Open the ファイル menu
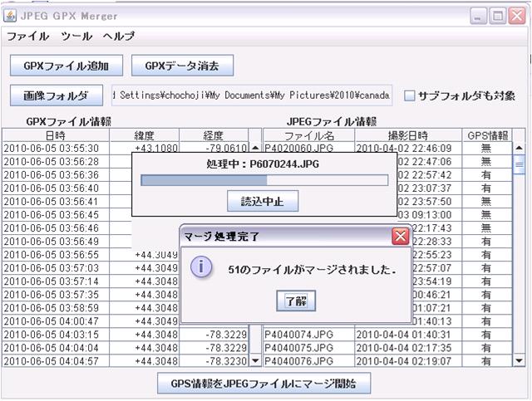Viewport: 532px width, 401px height. (27, 36)
